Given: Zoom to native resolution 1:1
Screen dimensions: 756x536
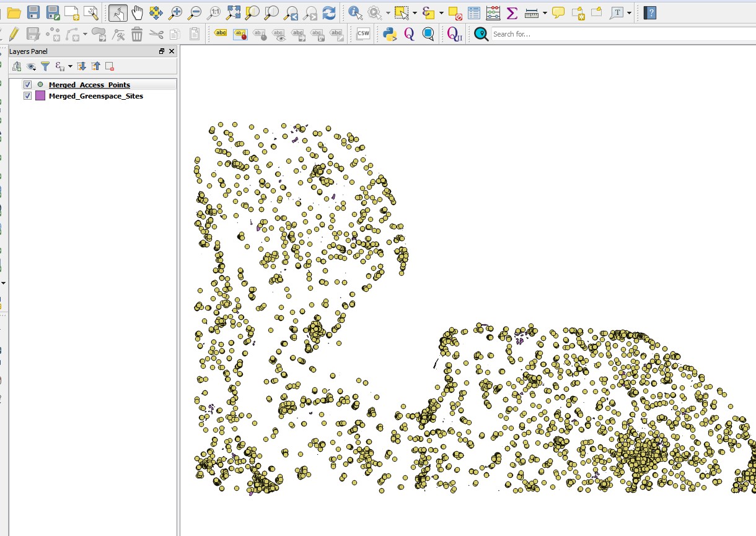Looking at the screenshot, I should (x=214, y=12).
